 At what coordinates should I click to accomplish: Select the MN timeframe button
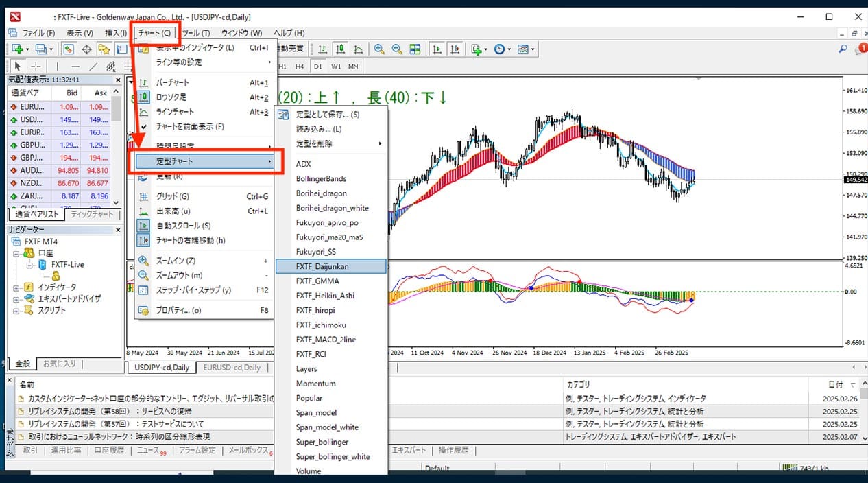(353, 67)
